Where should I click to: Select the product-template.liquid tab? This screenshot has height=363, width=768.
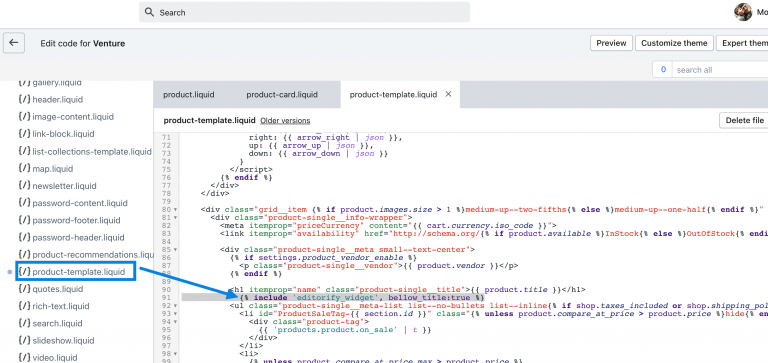tap(393, 95)
